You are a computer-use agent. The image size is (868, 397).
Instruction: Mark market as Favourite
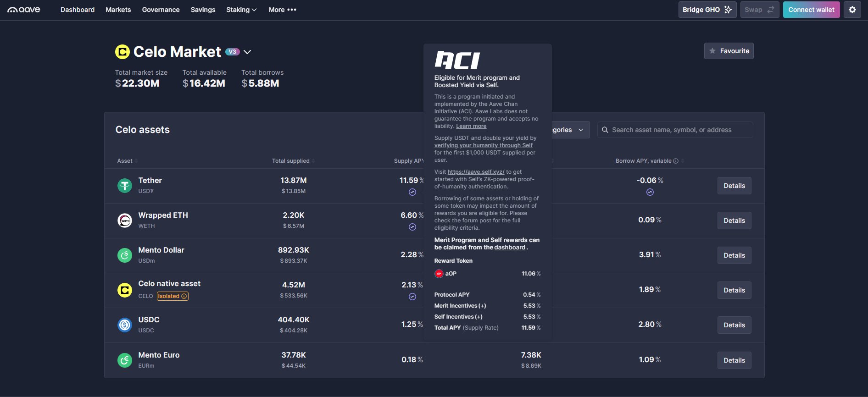coord(729,51)
